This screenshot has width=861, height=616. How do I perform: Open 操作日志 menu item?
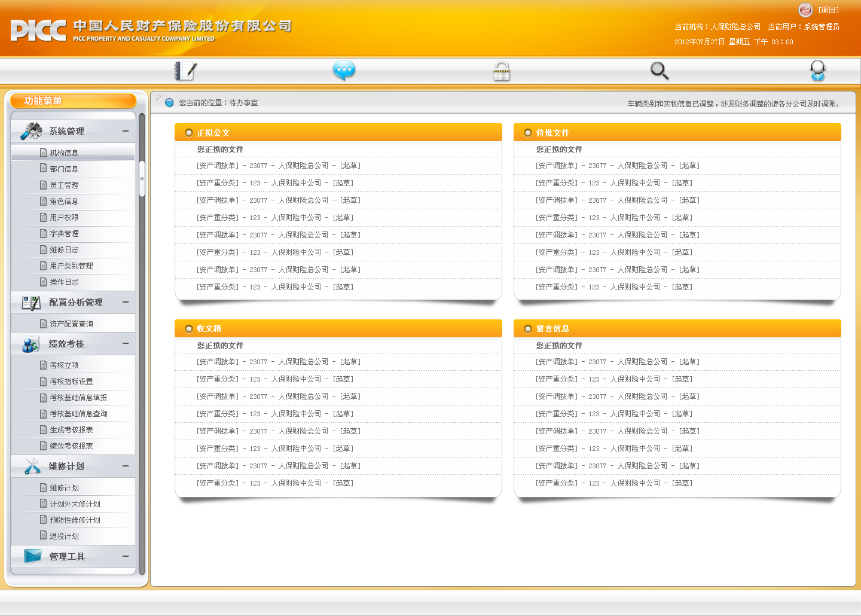[64, 282]
